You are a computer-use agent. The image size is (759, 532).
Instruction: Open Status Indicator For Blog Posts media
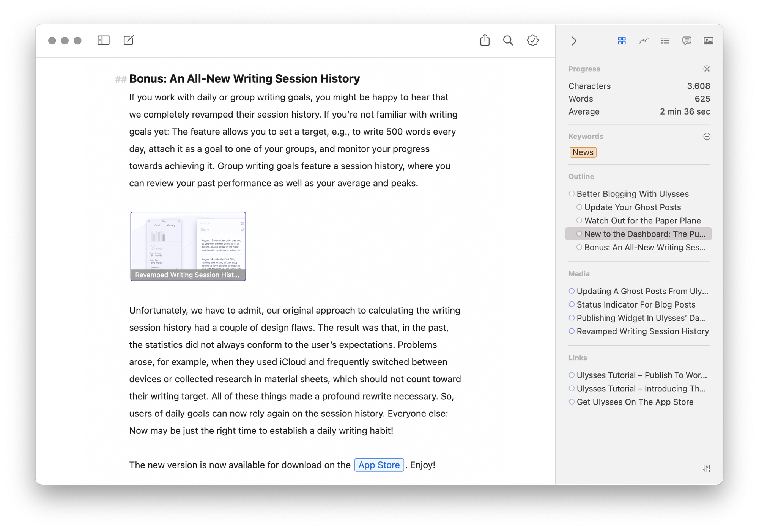[636, 304]
